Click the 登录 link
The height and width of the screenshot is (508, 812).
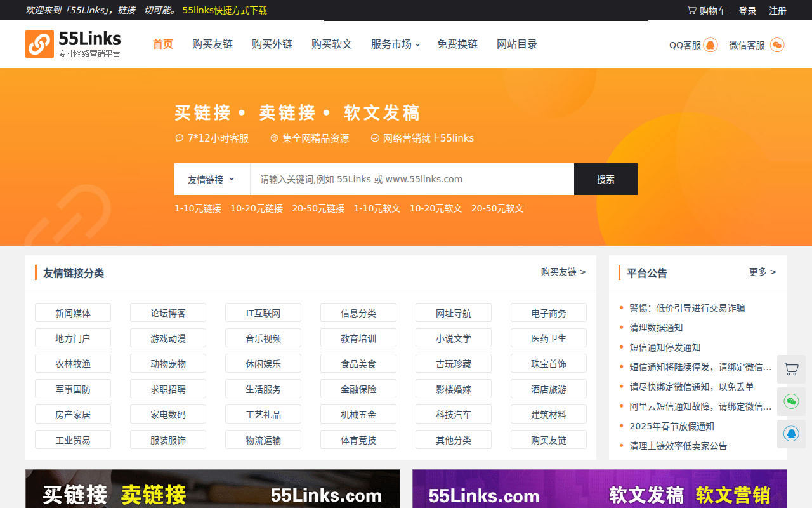click(747, 10)
